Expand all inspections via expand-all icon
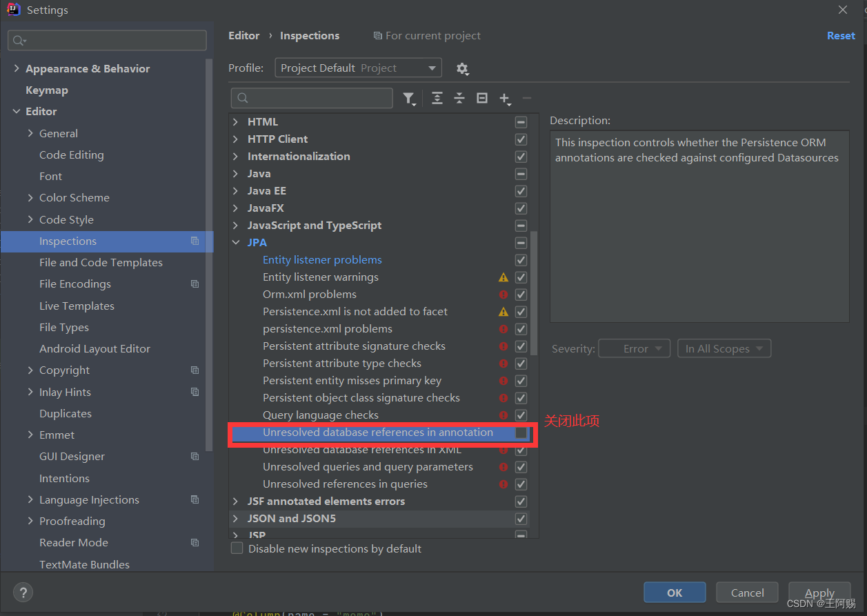 [x=437, y=98]
